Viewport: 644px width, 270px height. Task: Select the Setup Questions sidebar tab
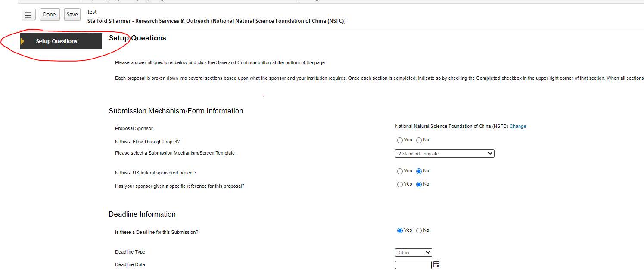point(61,41)
